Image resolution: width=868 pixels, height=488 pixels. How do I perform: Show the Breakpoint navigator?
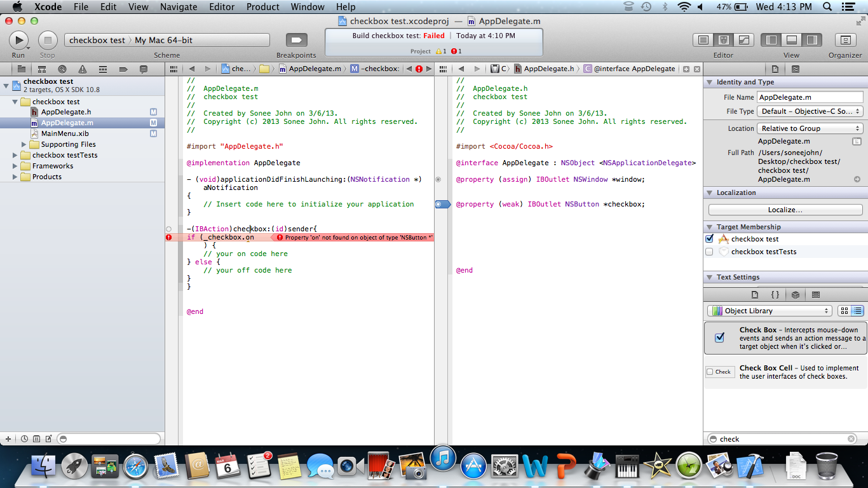click(123, 69)
